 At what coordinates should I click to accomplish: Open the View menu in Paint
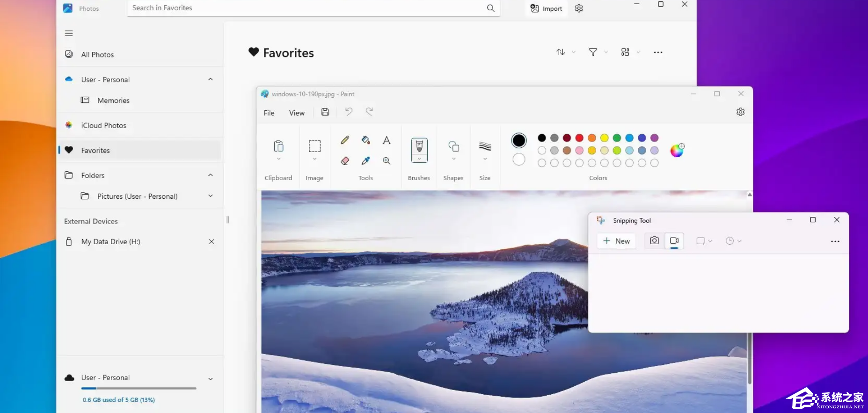(x=297, y=113)
